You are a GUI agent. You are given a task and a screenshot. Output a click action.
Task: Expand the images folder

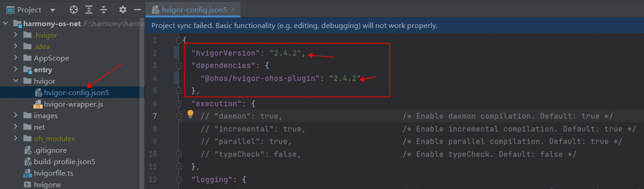click(x=15, y=115)
